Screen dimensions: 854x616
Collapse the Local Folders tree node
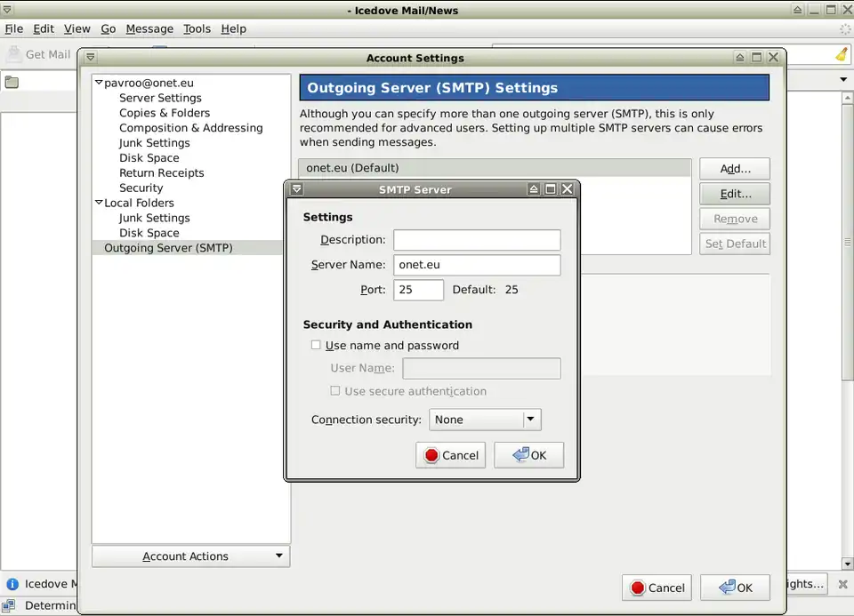pos(99,203)
